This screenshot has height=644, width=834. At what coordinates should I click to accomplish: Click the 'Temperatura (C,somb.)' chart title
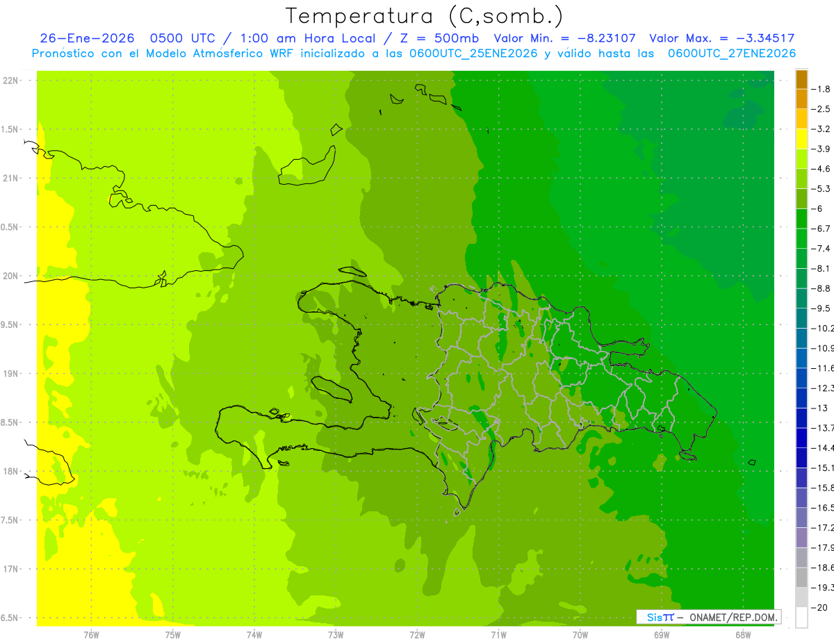(425, 17)
